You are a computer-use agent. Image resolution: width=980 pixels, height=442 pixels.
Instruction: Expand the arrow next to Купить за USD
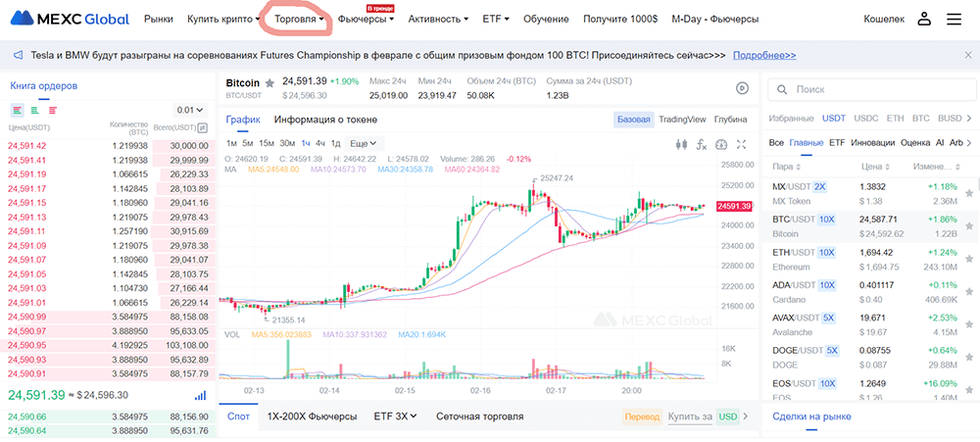(745, 417)
